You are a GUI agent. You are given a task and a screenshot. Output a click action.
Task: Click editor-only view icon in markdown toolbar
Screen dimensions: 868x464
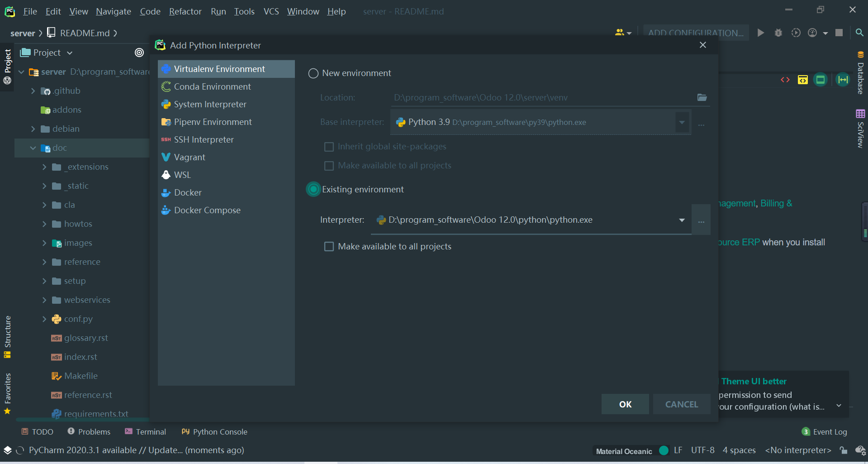[x=785, y=80]
